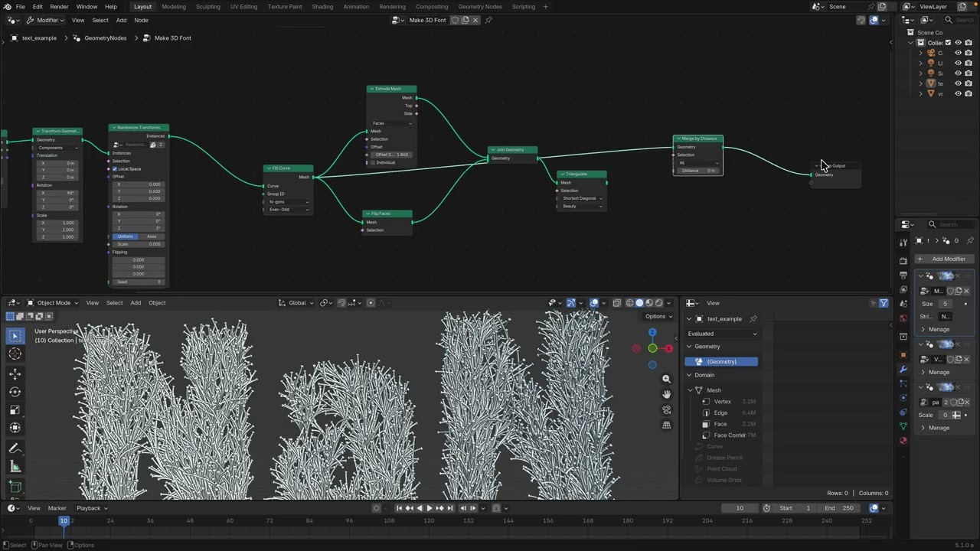Image resolution: width=980 pixels, height=551 pixels.
Task: Pin the Make 3D Font node group
Action: tap(488, 20)
